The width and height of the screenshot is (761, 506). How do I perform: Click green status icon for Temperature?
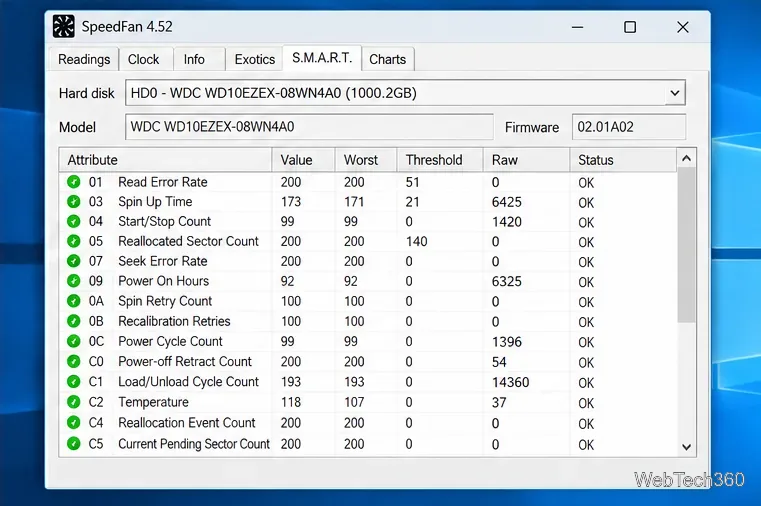tap(74, 402)
